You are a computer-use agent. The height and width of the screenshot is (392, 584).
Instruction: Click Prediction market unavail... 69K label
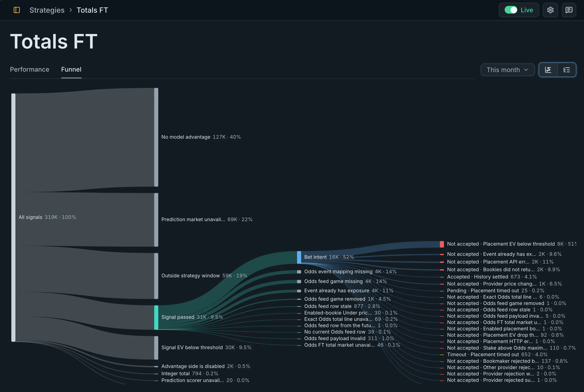tap(207, 220)
